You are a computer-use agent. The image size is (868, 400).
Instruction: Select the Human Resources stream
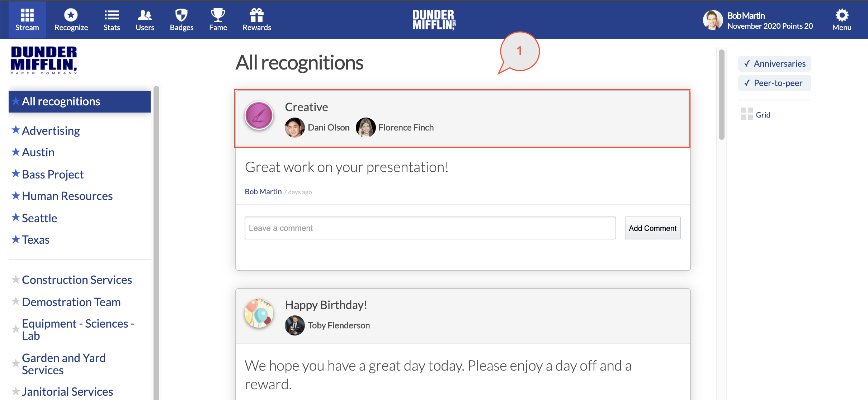67,196
